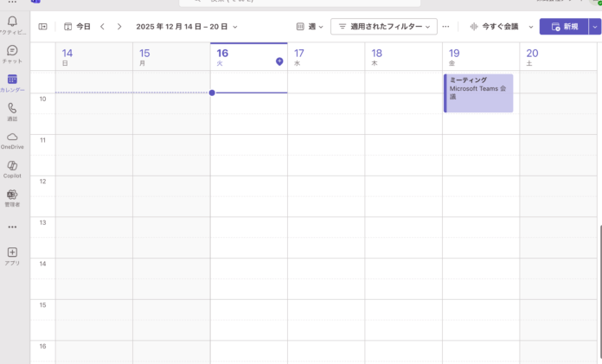
Task: Open the 適用されたフィルター dropdown
Action: click(x=383, y=27)
